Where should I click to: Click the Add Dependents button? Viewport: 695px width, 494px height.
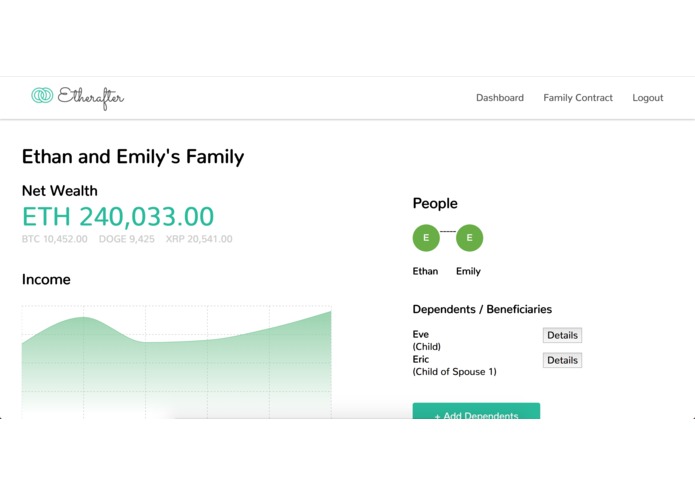476,411
